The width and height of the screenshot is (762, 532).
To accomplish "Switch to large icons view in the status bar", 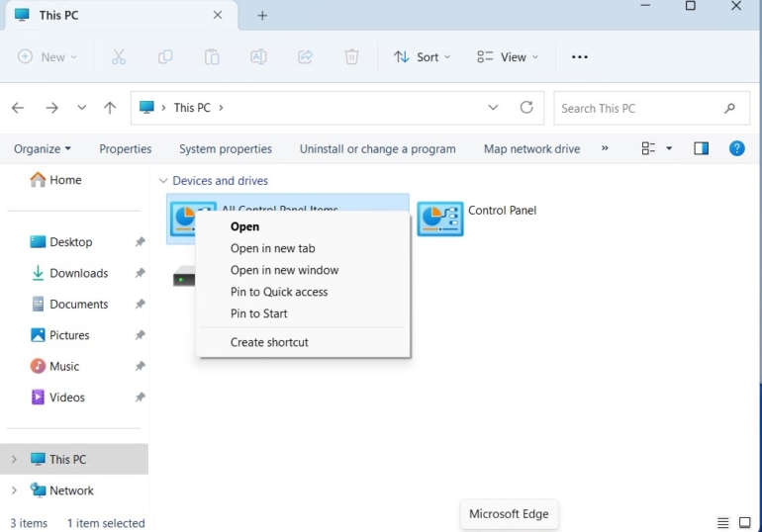I will 744,523.
